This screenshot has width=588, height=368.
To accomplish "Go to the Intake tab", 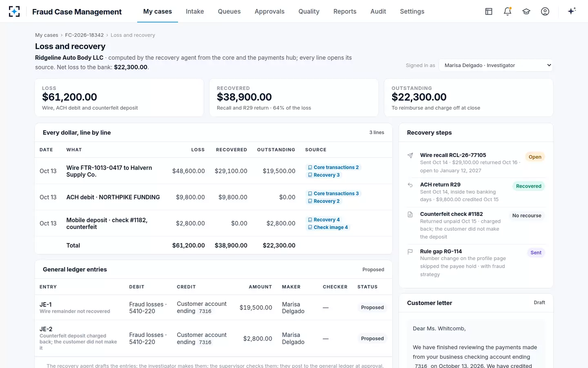I will [195, 11].
